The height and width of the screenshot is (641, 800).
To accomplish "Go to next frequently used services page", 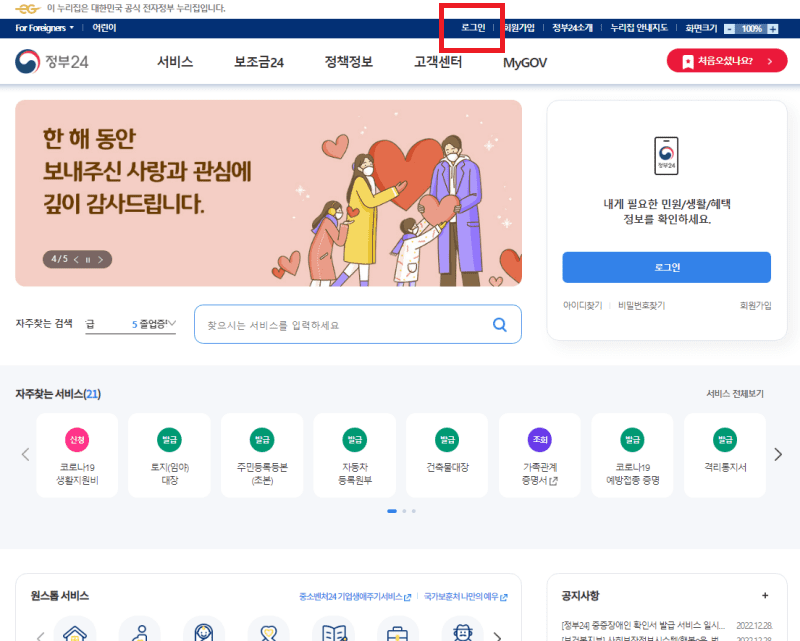I will (x=778, y=454).
